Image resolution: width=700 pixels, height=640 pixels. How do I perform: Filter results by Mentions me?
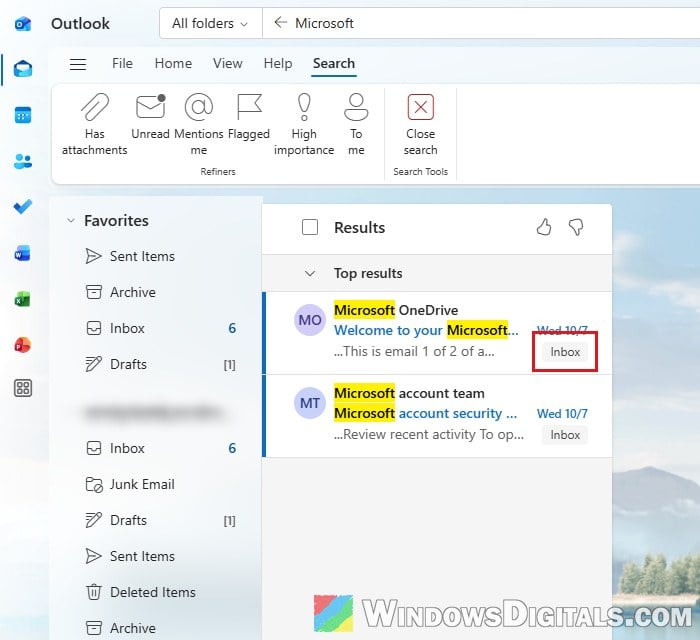pyautogui.click(x=199, y=124)
